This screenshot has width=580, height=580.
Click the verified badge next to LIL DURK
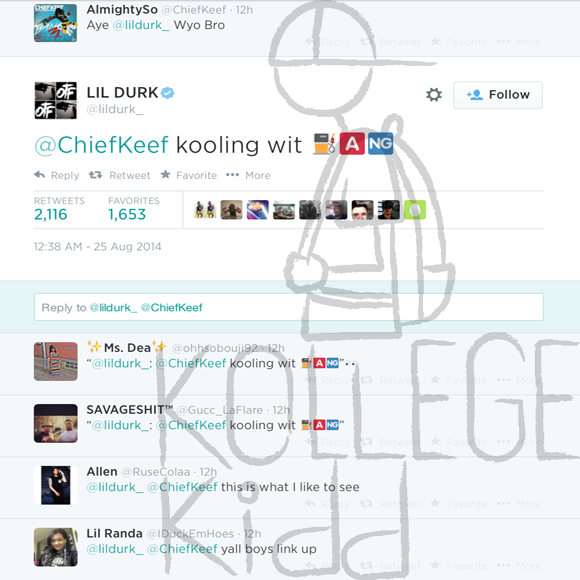click(x=168, y=92)
